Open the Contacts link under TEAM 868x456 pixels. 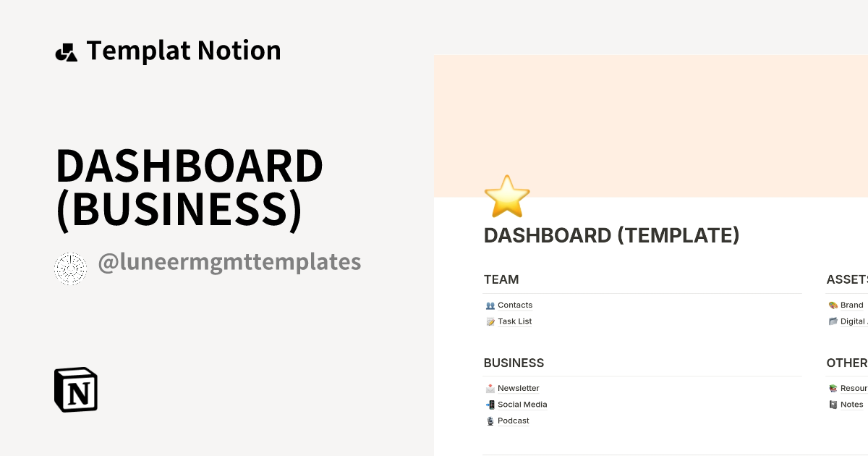514,305
